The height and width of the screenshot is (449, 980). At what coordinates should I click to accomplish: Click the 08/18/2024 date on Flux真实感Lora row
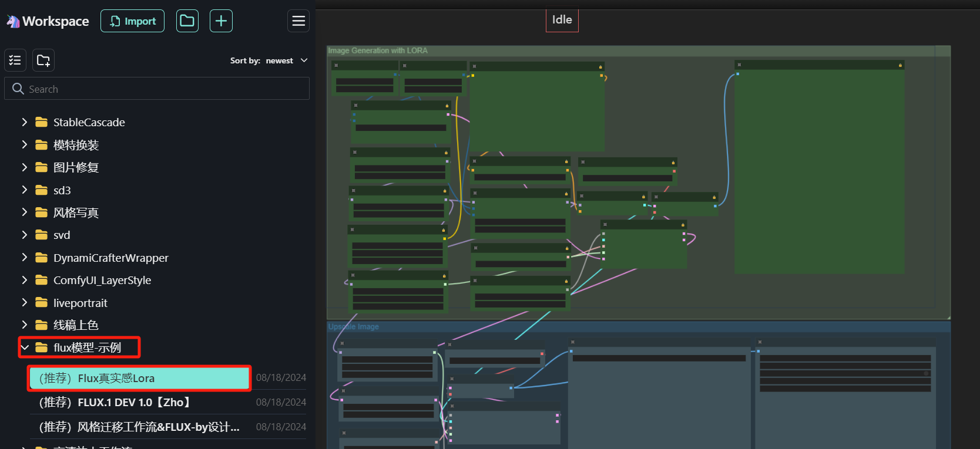[281, 377]
